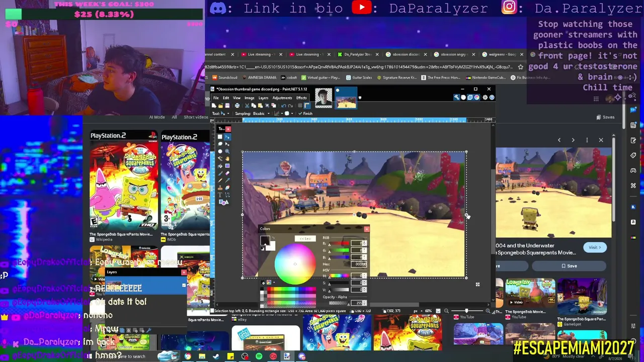Viewport: 644px width, 362px height.
Task: Select the Pencil tool
Action: pos(220,180)
